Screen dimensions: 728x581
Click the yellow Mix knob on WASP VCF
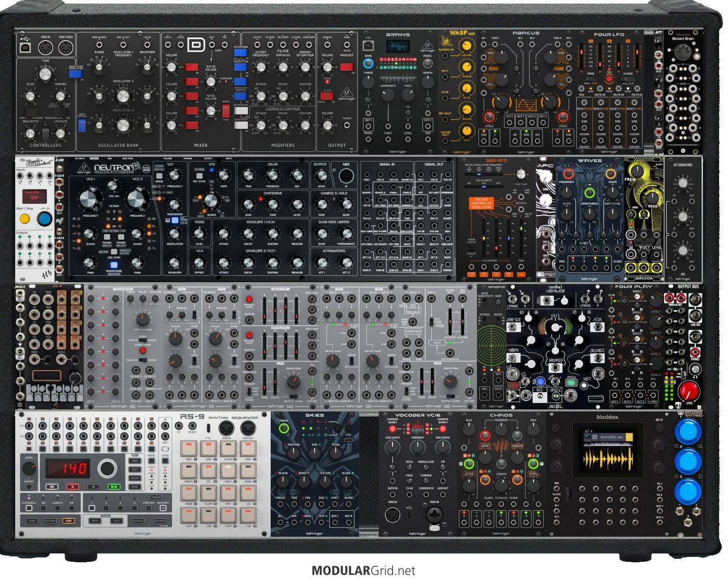467,131
